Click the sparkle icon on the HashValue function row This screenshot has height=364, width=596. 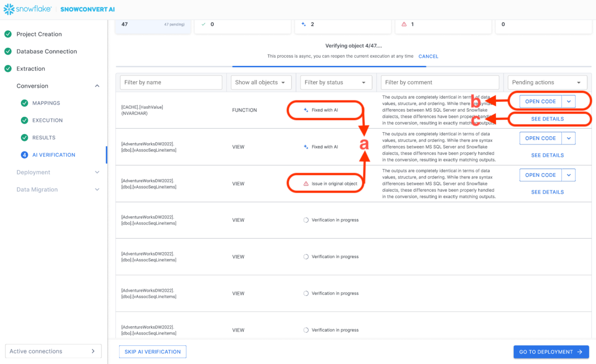coord(306,110)
